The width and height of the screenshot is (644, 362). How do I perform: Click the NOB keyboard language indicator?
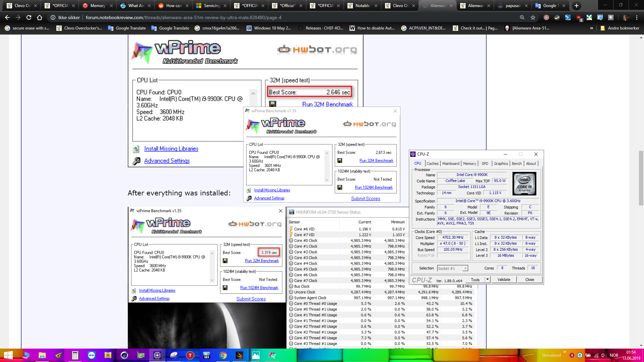pyautogui.click(x=614, y=355)
